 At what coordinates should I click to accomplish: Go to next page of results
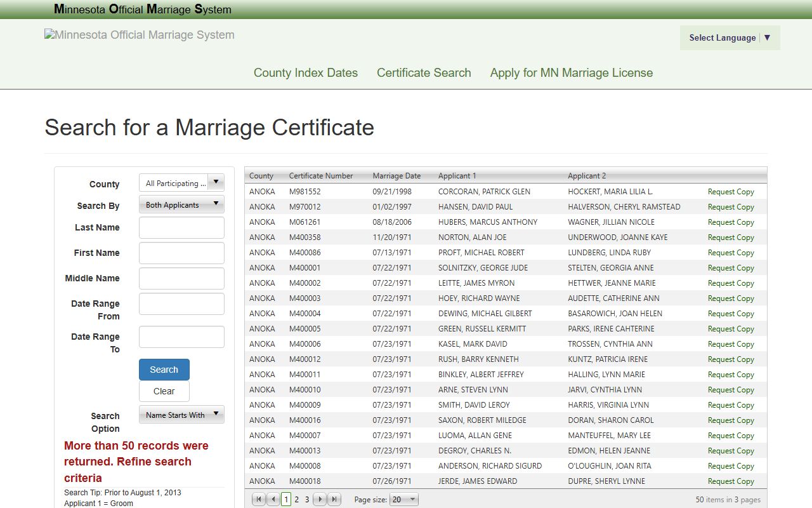320,500
